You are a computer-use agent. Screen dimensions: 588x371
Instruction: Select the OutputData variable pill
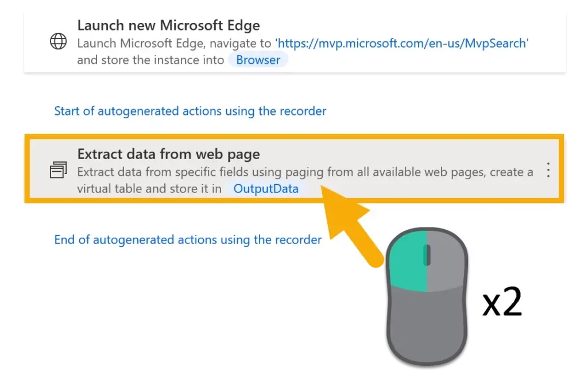click(266, 188)
